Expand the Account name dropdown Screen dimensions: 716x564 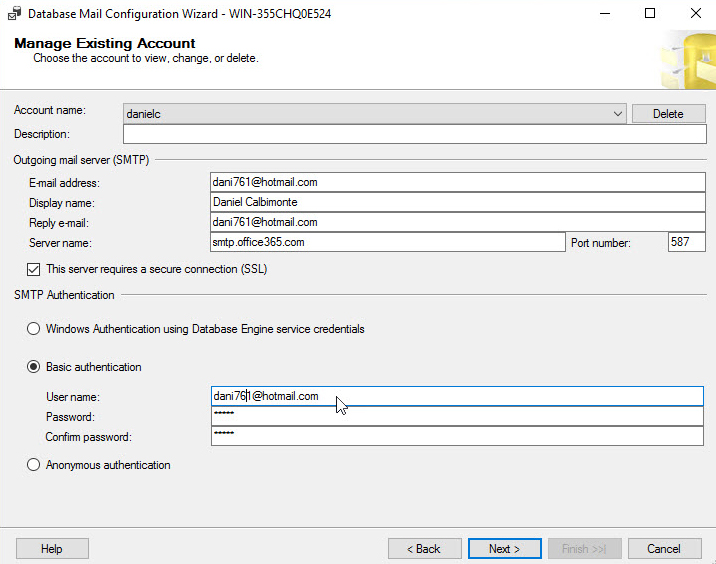618,114
